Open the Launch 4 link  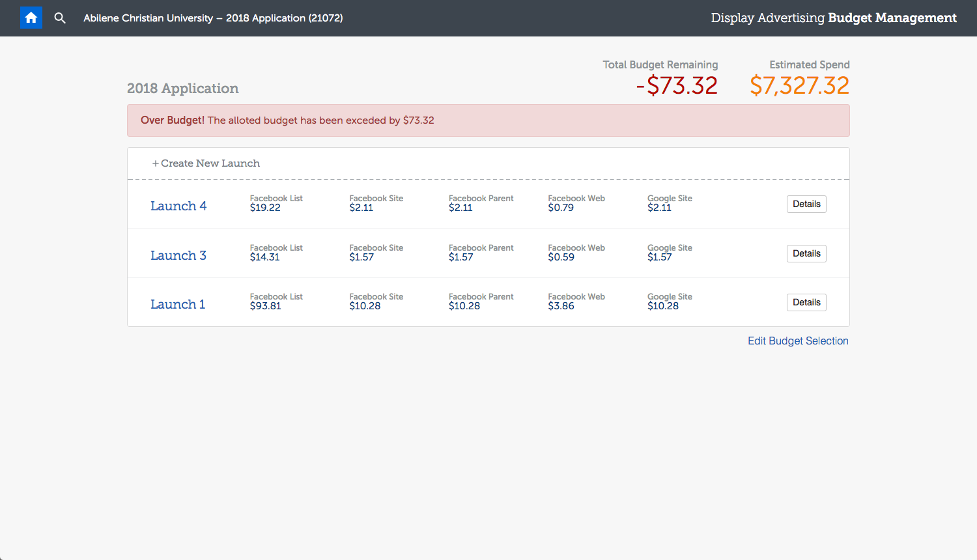tap(178, 206)
